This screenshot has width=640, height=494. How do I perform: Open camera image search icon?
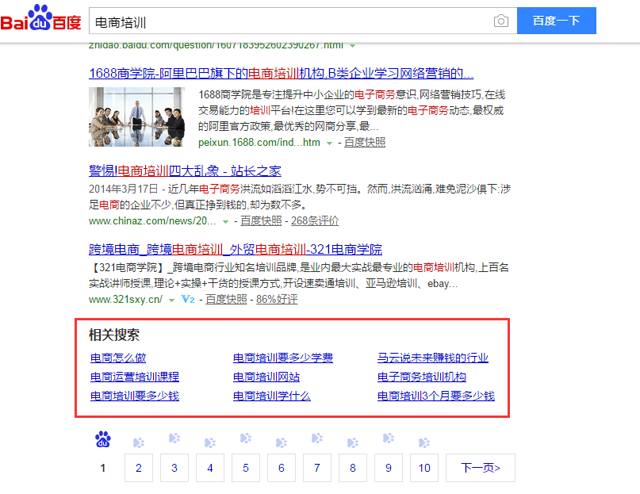(501, 20)
